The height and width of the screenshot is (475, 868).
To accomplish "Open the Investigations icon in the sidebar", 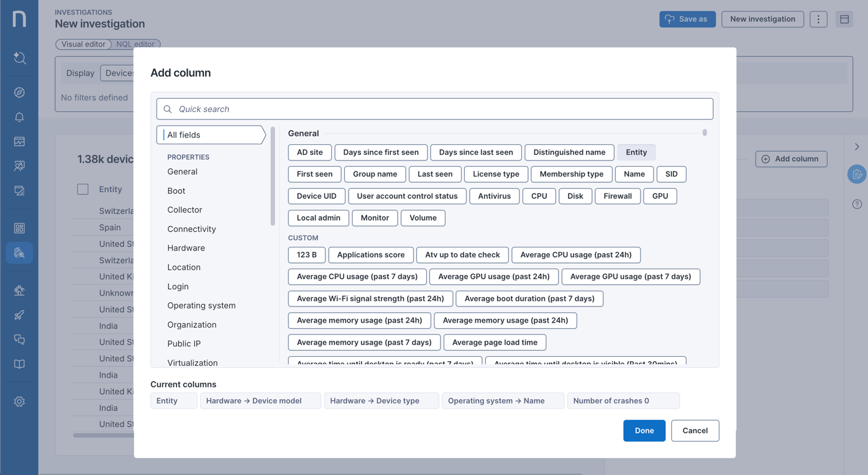I will coord(19,252).
